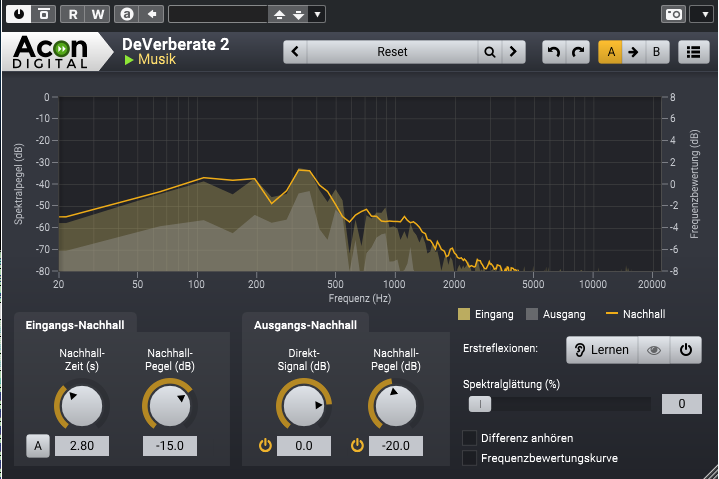The width and height of the screenshot is (719, 479).
Task: Select the A settings slot
Action: pyautogui.click(x=609, y=52)
